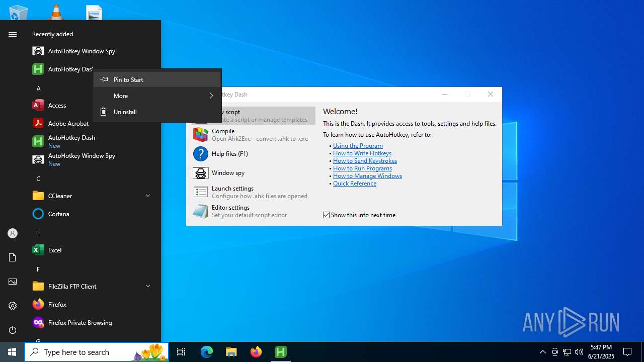
Task: Click the Type here to search box
Action: [97, 352]
